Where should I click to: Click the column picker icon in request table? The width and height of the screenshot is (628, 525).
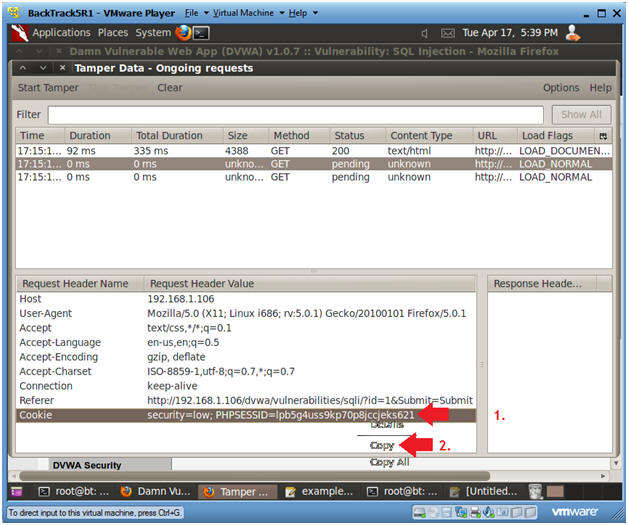(603, 136)
